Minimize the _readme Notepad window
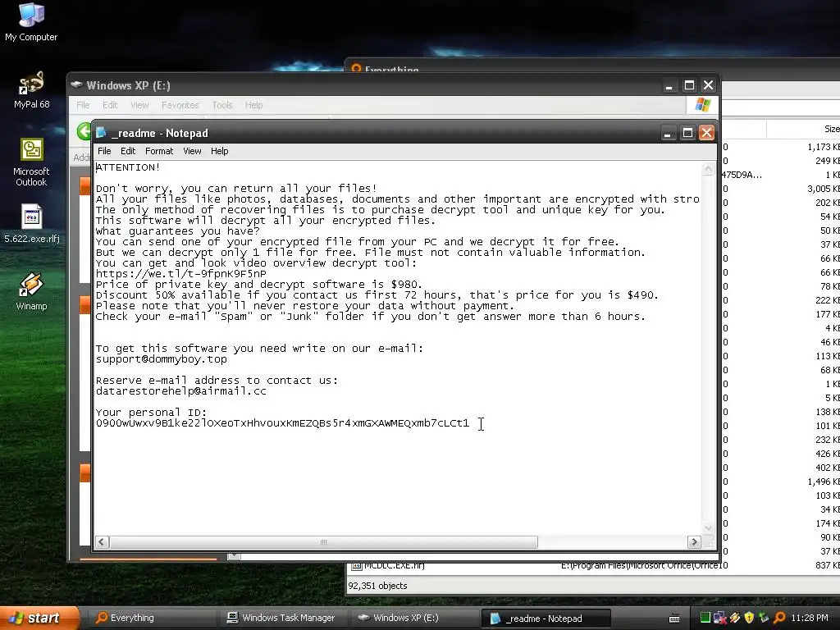 pos(668,133)
